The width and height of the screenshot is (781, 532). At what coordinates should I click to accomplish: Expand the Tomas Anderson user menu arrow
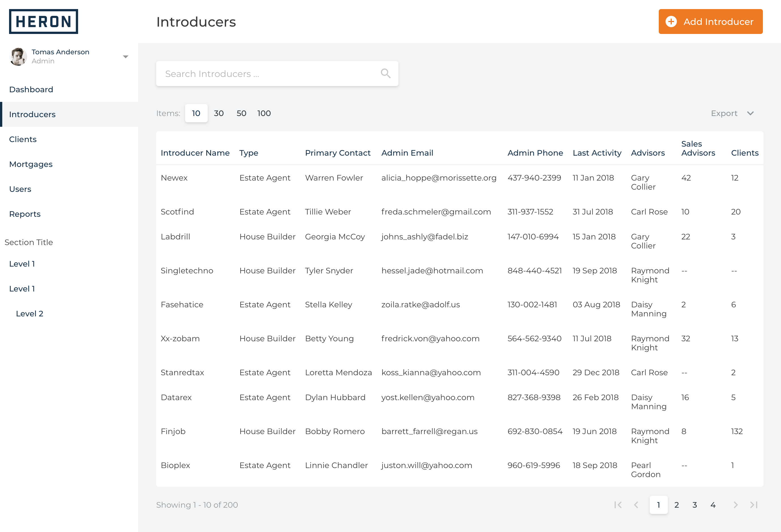point(125,57)
